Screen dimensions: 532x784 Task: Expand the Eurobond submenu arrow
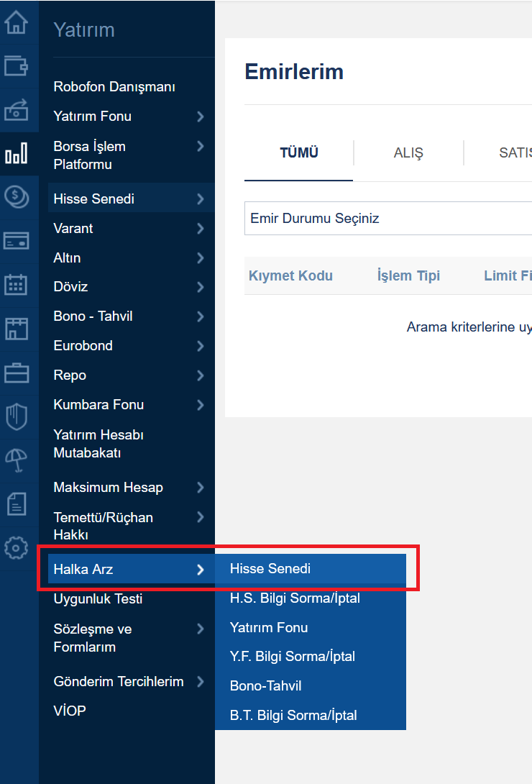coord(200,346)
